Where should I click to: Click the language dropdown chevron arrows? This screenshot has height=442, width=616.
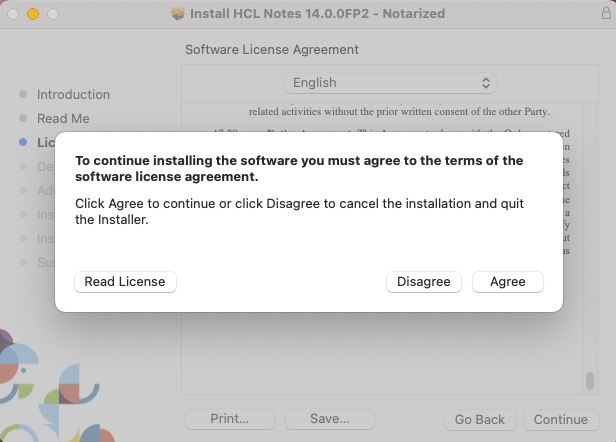pyautogui.click(x=486, y=83)
